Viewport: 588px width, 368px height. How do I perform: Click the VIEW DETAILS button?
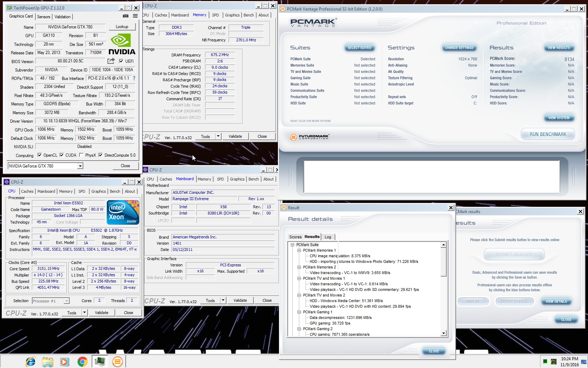click(556, 301)
